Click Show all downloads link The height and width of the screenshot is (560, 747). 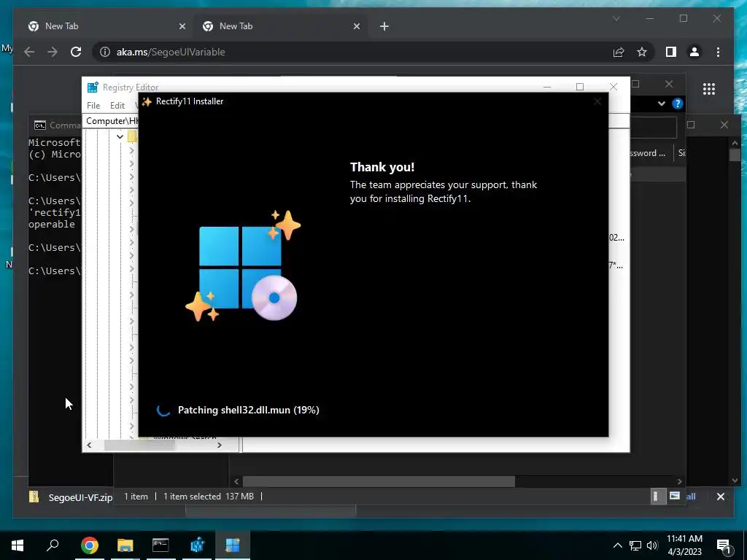tap(691, 496)
